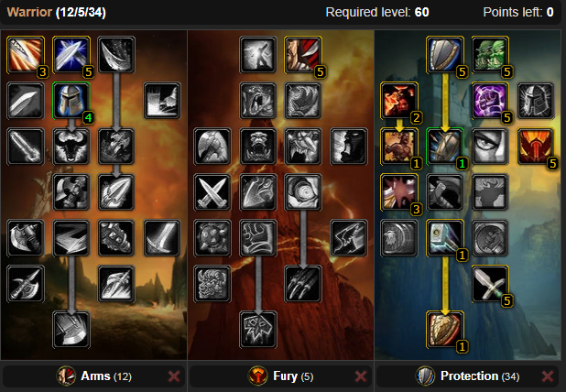566x392 pixels.
Task: Select the shield talent at Protection tree top
Action: [x=445, y=55]
